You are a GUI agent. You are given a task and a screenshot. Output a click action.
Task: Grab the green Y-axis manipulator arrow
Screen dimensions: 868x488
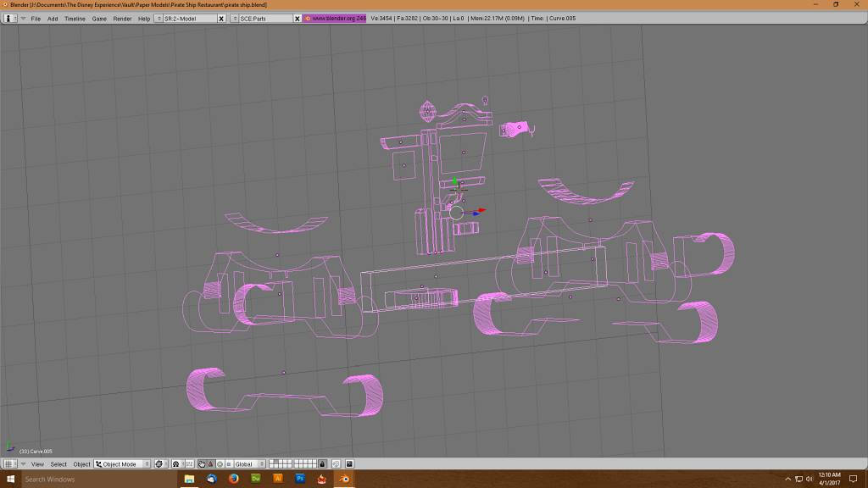click(454, 181)
